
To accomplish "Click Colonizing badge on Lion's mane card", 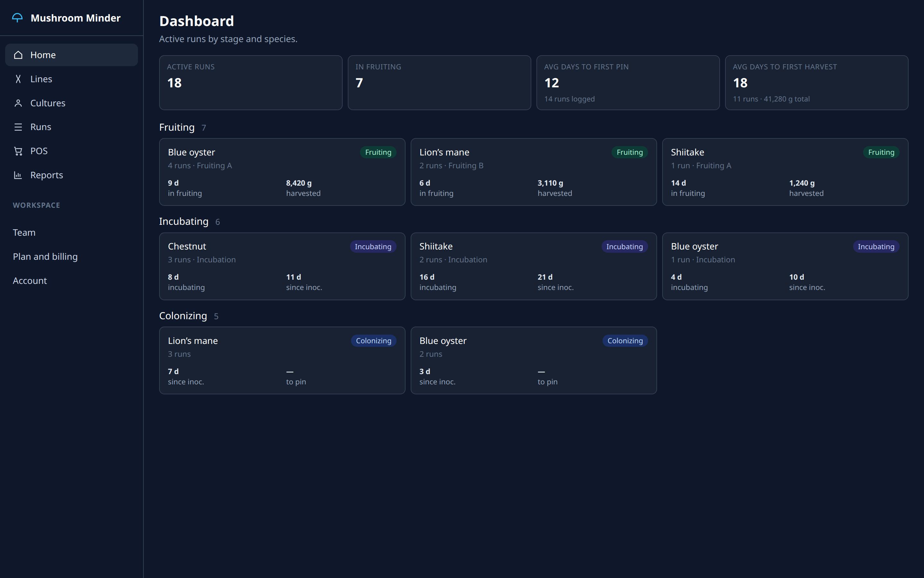I will tap(373, 341).
